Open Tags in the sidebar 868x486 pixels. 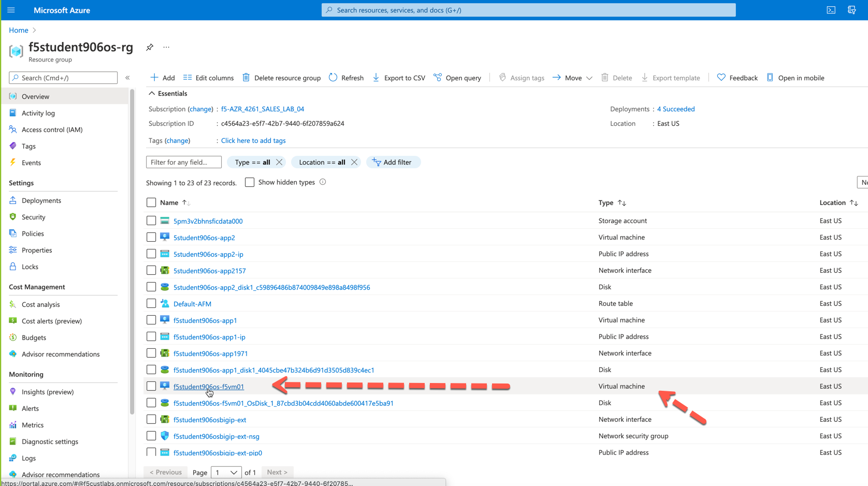(x=28, y=146)
